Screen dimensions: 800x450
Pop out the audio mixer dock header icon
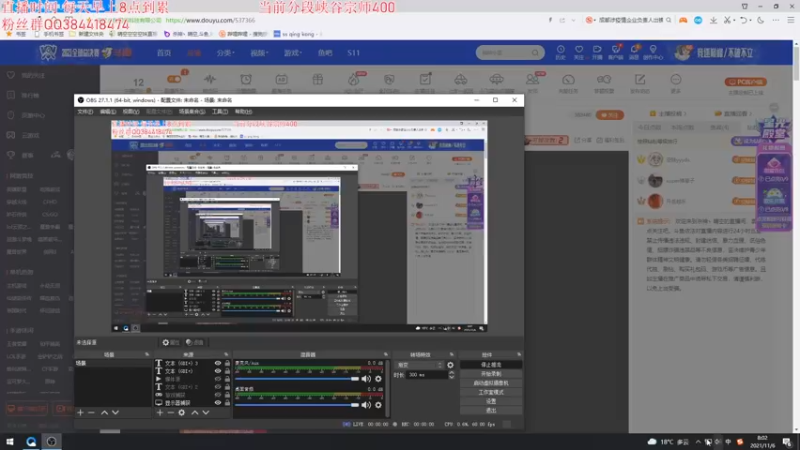[385, 354]
